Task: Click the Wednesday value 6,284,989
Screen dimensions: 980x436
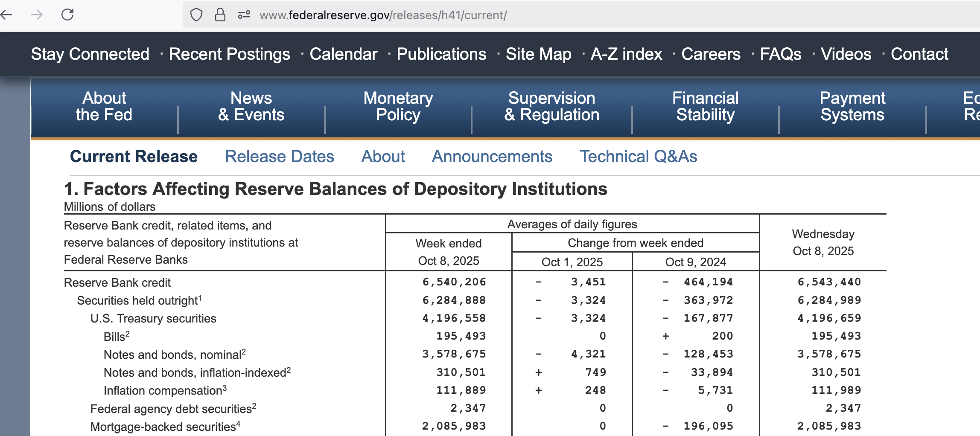Action: (829, 300)
